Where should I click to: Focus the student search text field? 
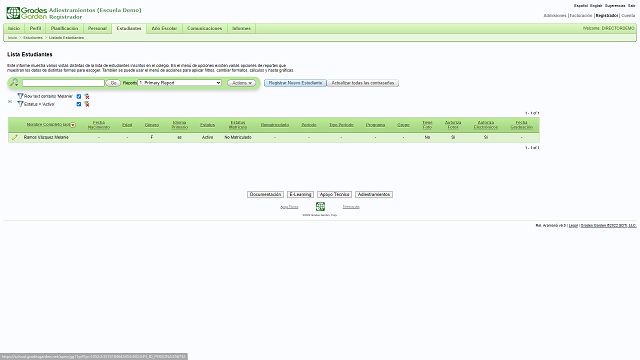(x=63, y=83)
